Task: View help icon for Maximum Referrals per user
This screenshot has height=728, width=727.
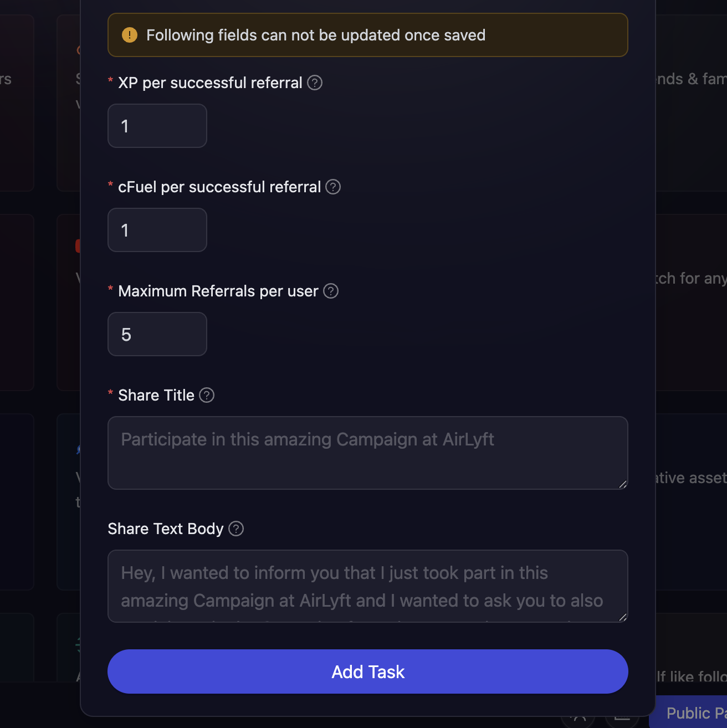Action: (330, 291)
